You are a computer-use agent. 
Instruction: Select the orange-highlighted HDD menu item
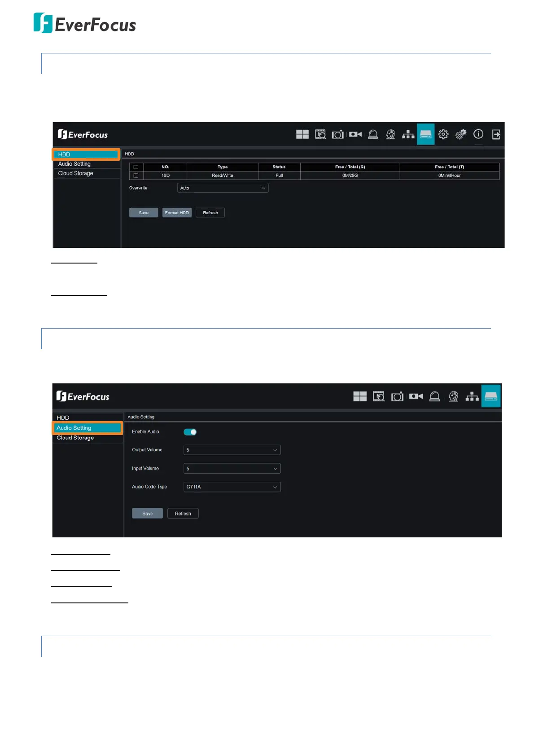pyautogui.click(x=86, y=154)
